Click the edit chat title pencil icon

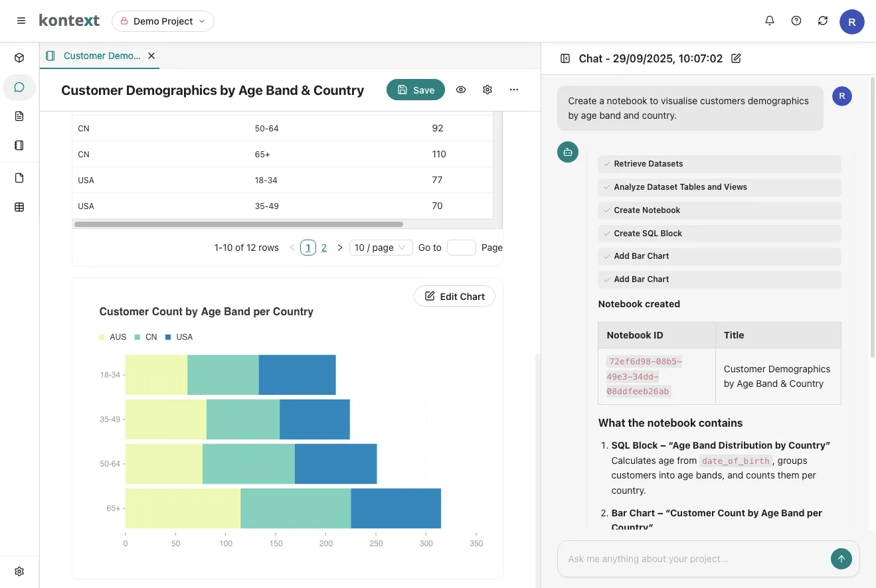(x=736, y=58)
